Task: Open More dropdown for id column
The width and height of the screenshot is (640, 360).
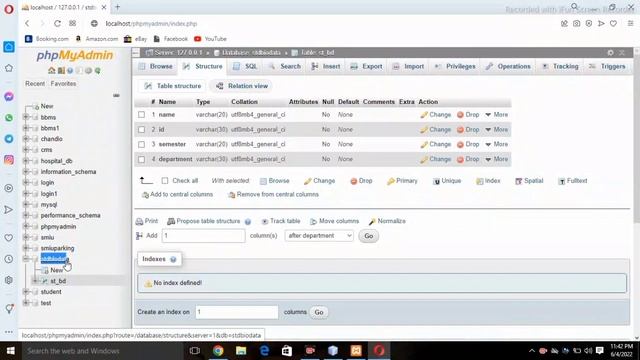Action: [497, 129]
